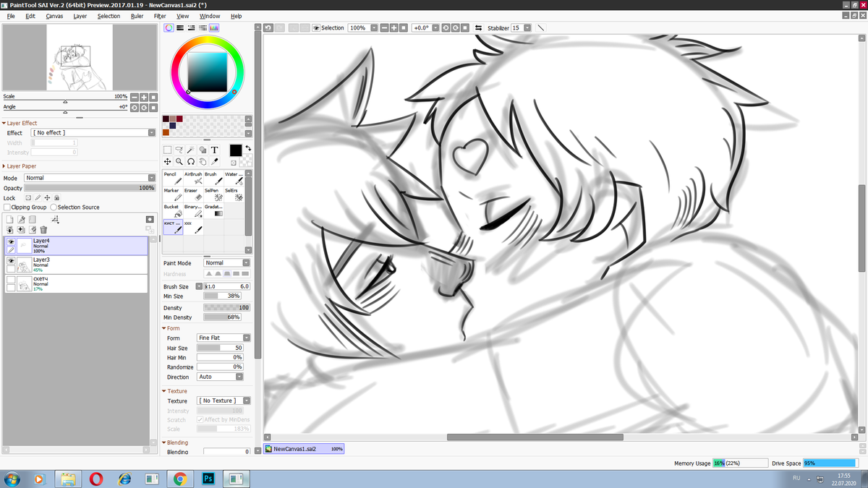This screenshot has height=488, width=868.
Task: Open the Texture dropdown
Action: click(224, 401)
